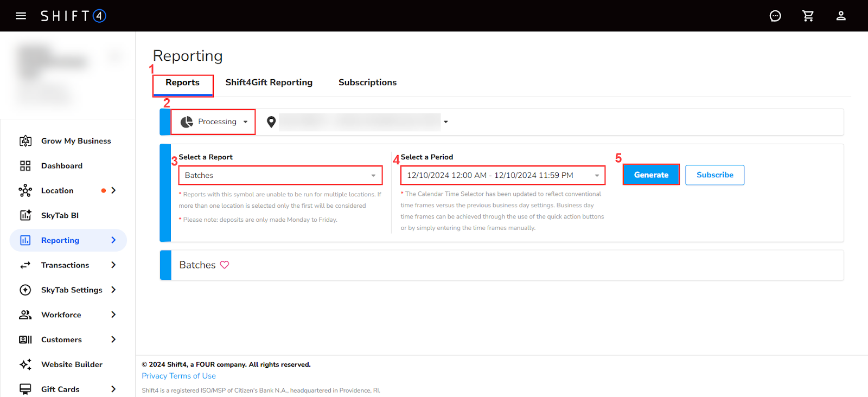The image size is (868, 397).
Task: Click the Batches report panel title
Action: click(x=197, y=265)
